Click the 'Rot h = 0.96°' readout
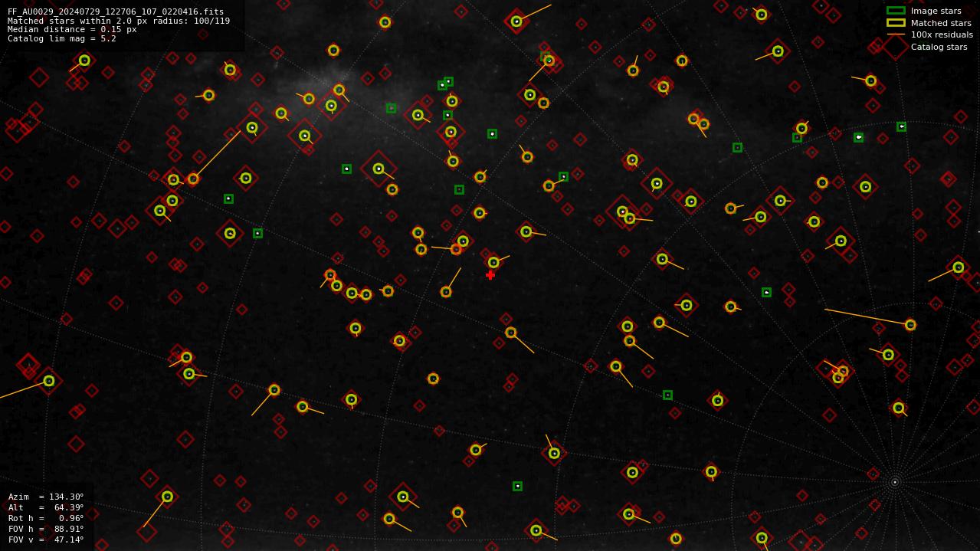This screenshot has height=551, width=980. pyautogui.click(x=46, y=518)
